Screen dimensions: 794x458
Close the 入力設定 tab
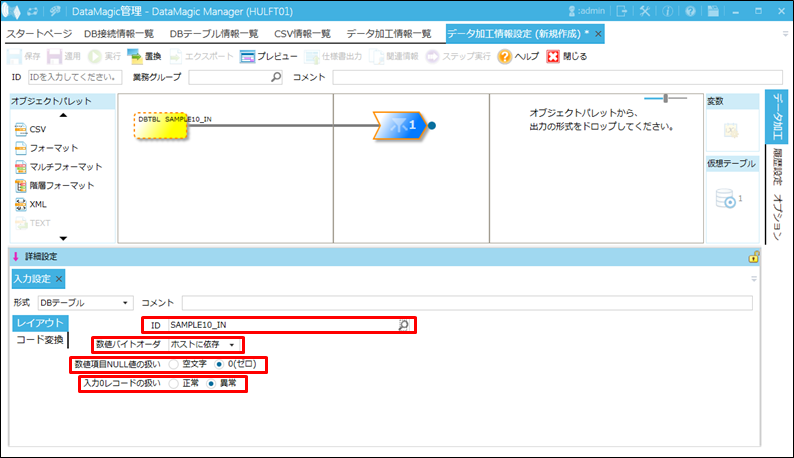(x=59, y=279)
